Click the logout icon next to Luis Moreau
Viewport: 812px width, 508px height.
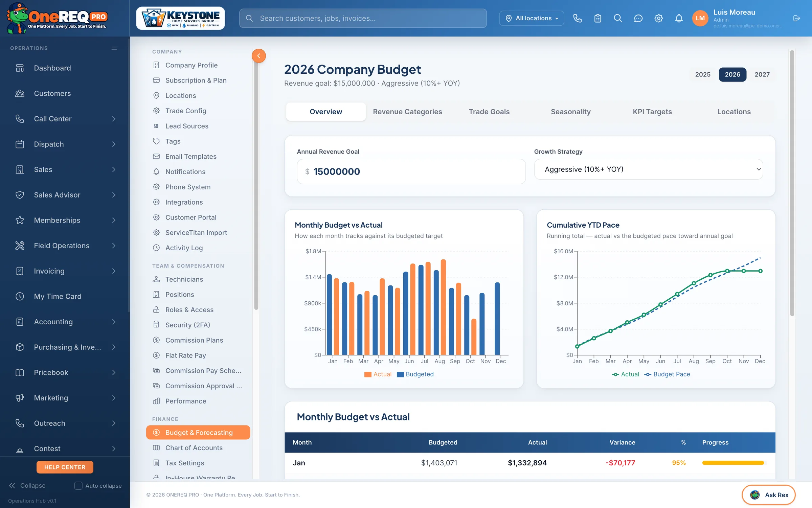click(796, 18)
